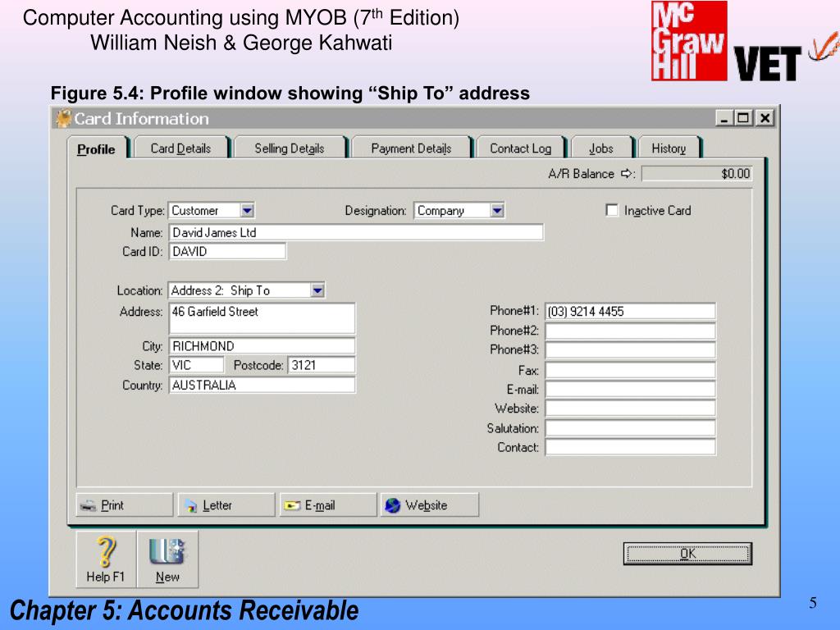
Task: Click the Phone#1 field
Action: [630, 311]
